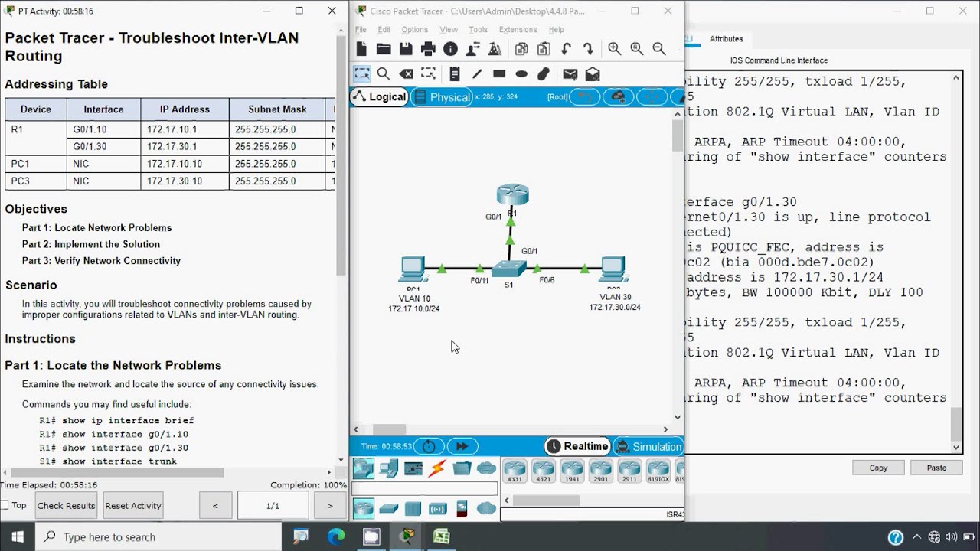Open the network information icon
The width and height of the screenshot is (980, 551).
coord(450,49)
